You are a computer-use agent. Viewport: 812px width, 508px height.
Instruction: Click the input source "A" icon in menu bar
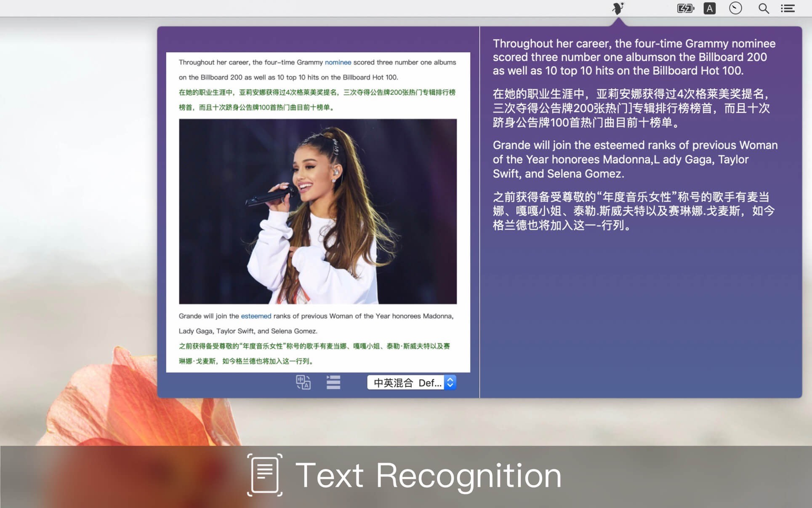[x=709, y=8]
